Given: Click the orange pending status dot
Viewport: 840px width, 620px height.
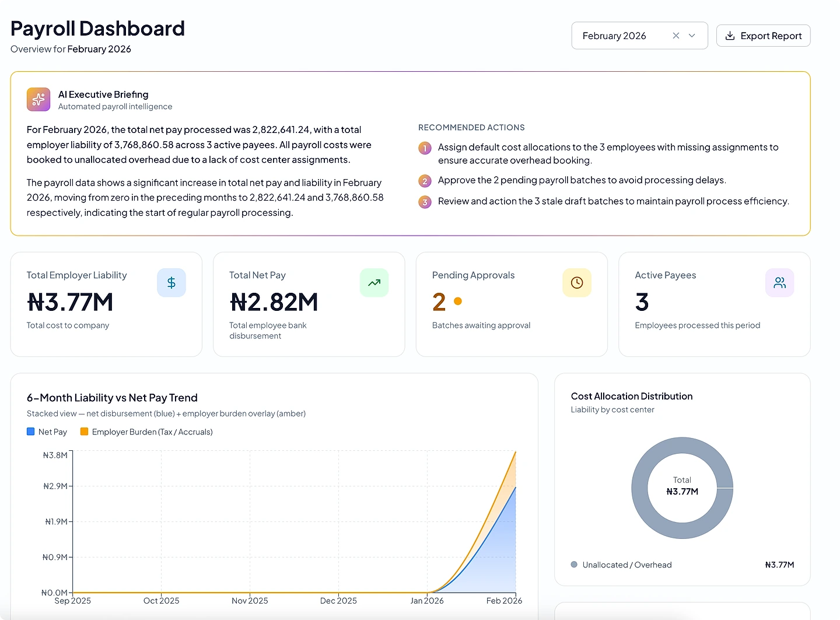Looking at the screenshot, I should pos(458,302).
